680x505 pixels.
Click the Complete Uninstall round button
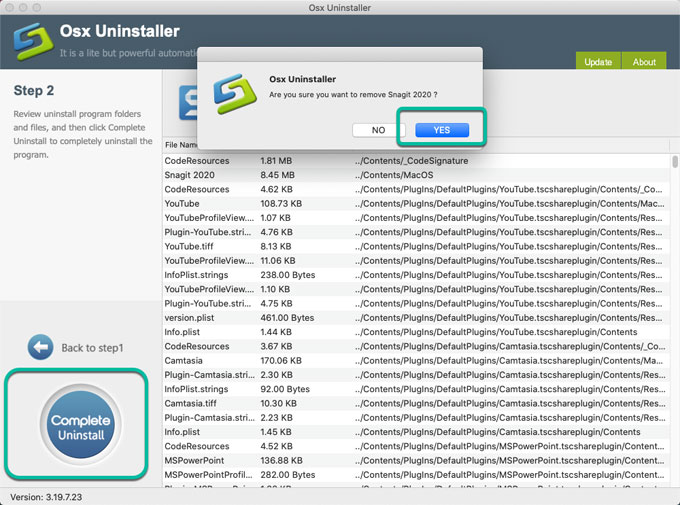pos(81,424)
